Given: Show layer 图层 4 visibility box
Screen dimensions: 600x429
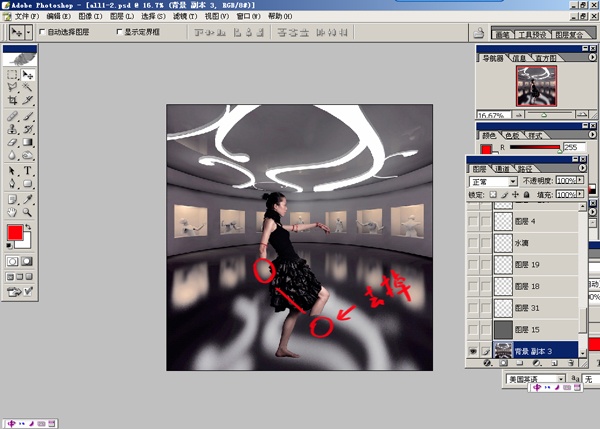Looking at the screenshot, I should coord(473,221).
